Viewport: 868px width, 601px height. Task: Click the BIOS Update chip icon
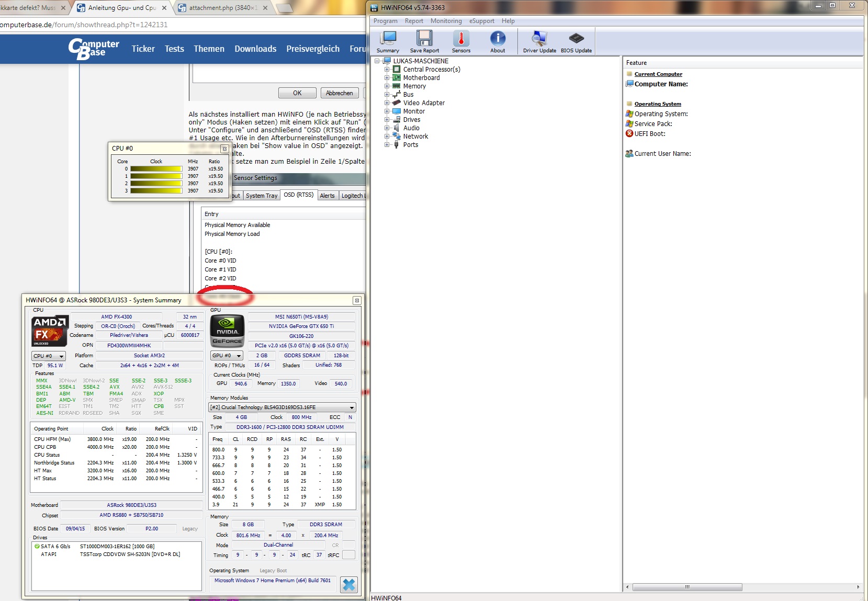click(x=576, y=42)
